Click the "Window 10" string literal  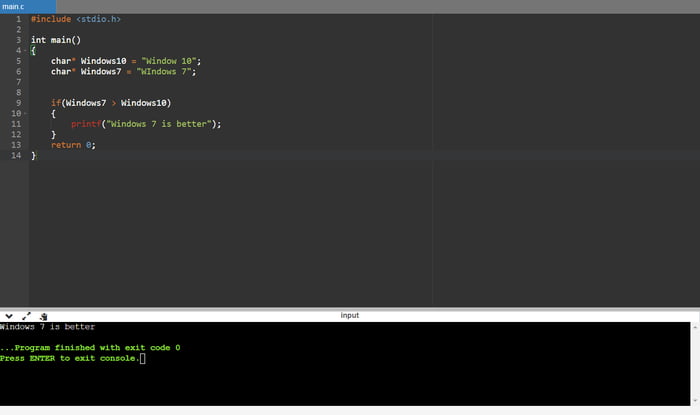(176, 61)
